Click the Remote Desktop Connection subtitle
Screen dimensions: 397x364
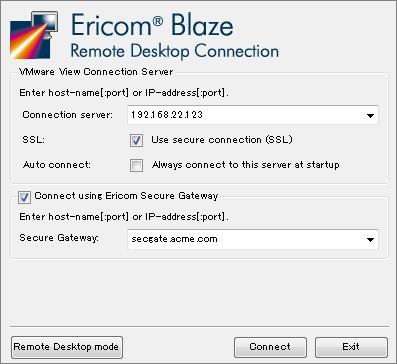(x=175, y=51)
